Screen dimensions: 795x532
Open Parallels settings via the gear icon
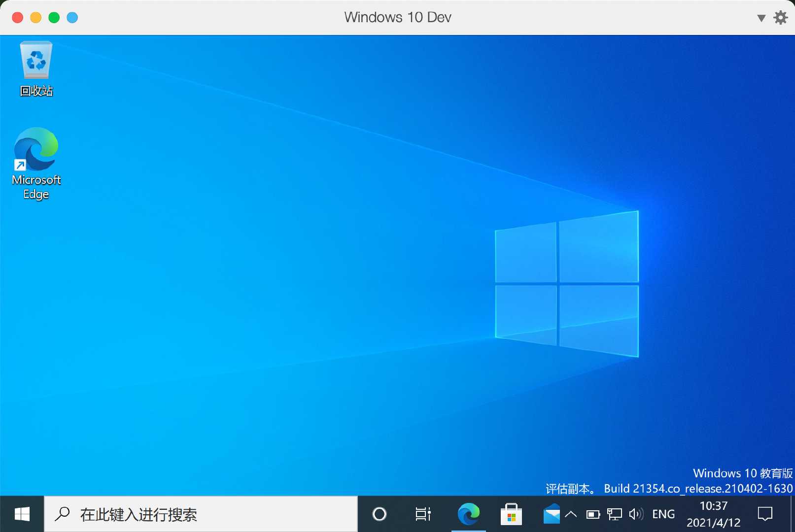pos(781,17)
